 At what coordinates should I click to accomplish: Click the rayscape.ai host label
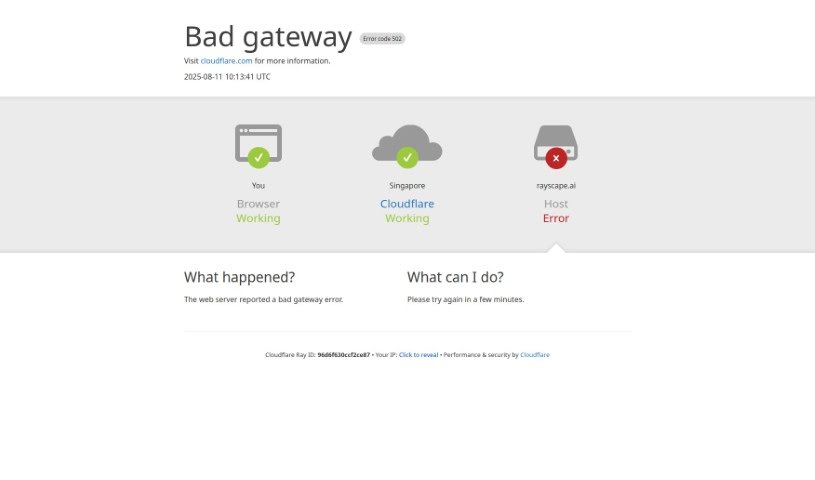556,186
